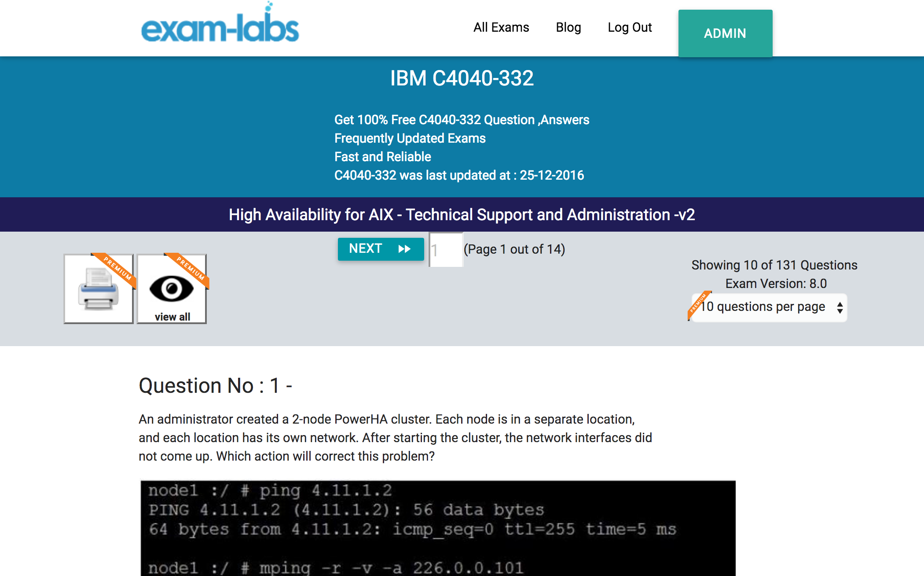Click 'Question No : 1 -' heading
Screen dimensions: 924x576
pyautogui.click(x=216, y=386)
